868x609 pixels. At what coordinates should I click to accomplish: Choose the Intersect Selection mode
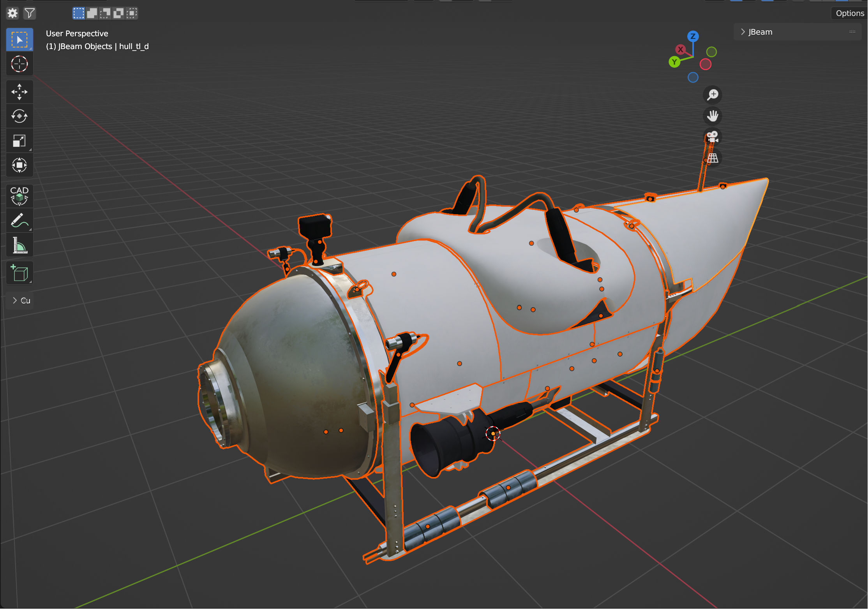click(x=132, y=13)
